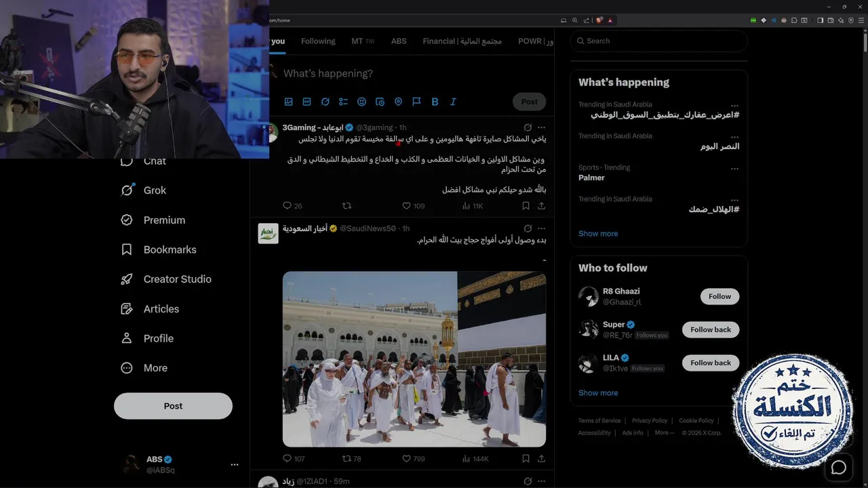Share the SaudiNews50 post
Screen dimensions: 868x488
541,459
